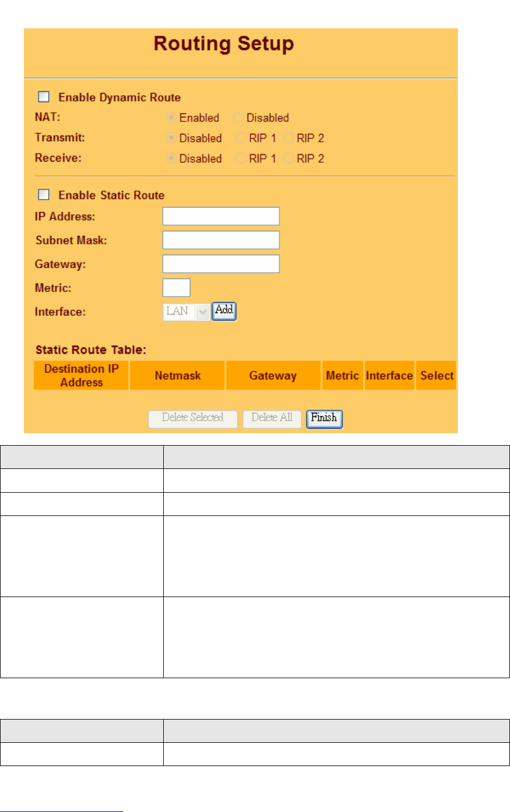The height and width of the screenshot is (812, 510).
Task: Enable the Static Route checkbox
Action: pos(44,194)
